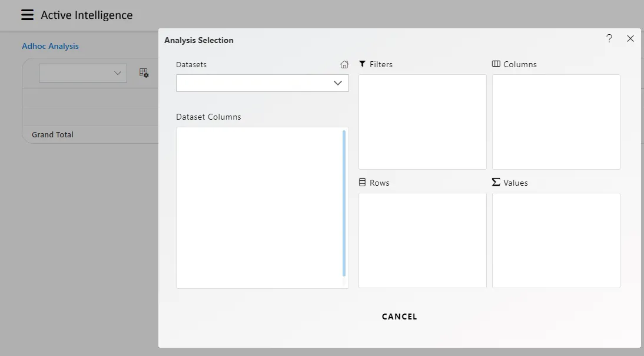
Task: Click the Dataset Columns label
Action: coord(208,117)
